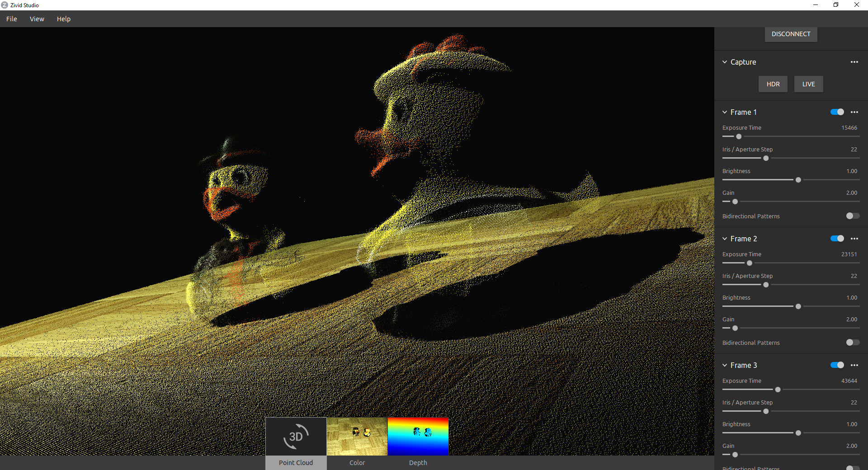Open Frame 3 more options menu
The image size is (868, 470).
(854, 365)
